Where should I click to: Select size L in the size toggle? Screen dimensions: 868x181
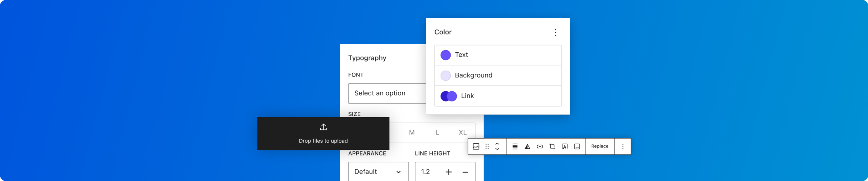pos(437,132)
